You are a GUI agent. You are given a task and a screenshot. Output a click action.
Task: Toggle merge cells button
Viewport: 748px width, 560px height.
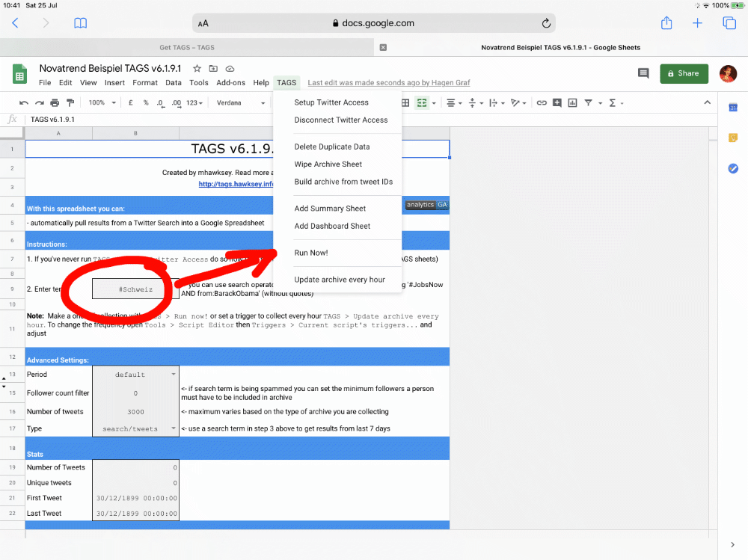(422, 102)
